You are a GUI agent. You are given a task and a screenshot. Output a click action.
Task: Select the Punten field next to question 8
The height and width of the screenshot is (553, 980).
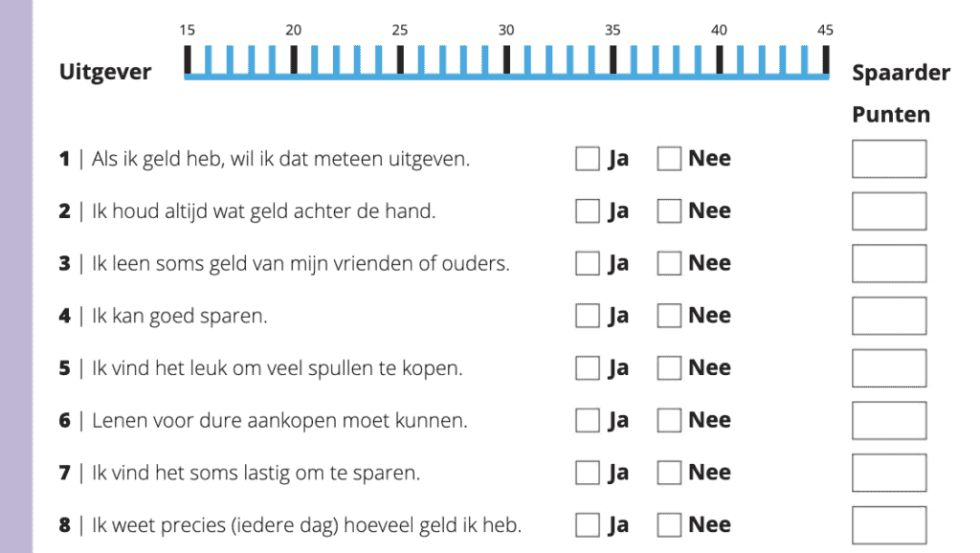[889, 524]
